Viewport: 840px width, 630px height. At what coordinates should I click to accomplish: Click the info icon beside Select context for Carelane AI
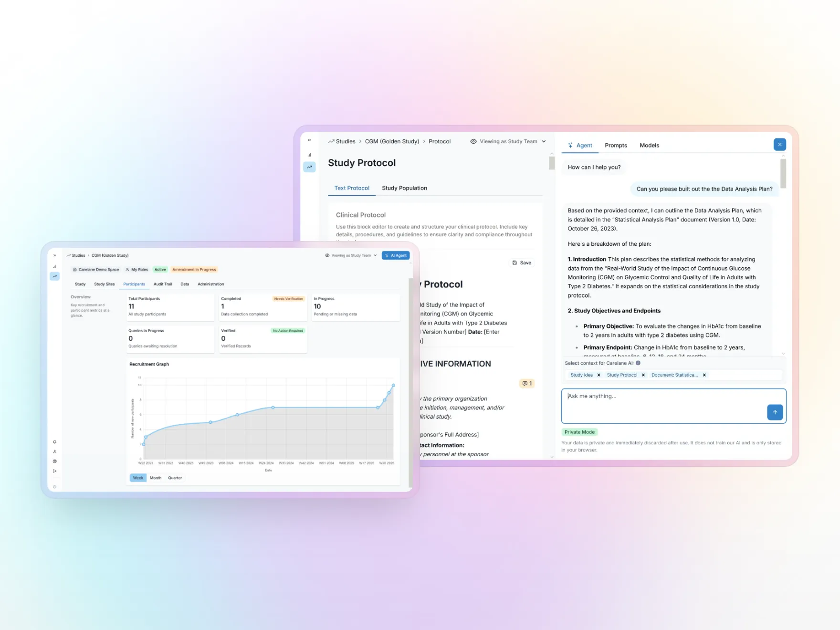[638, 363]
